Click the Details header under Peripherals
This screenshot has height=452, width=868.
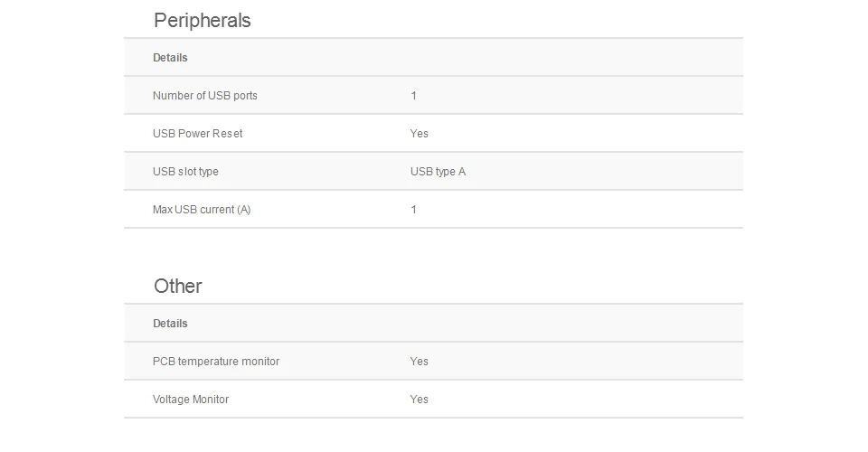170,58
